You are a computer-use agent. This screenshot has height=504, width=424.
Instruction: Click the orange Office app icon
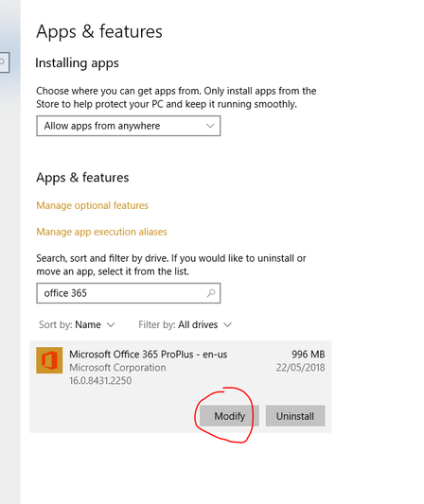point(49,360)
